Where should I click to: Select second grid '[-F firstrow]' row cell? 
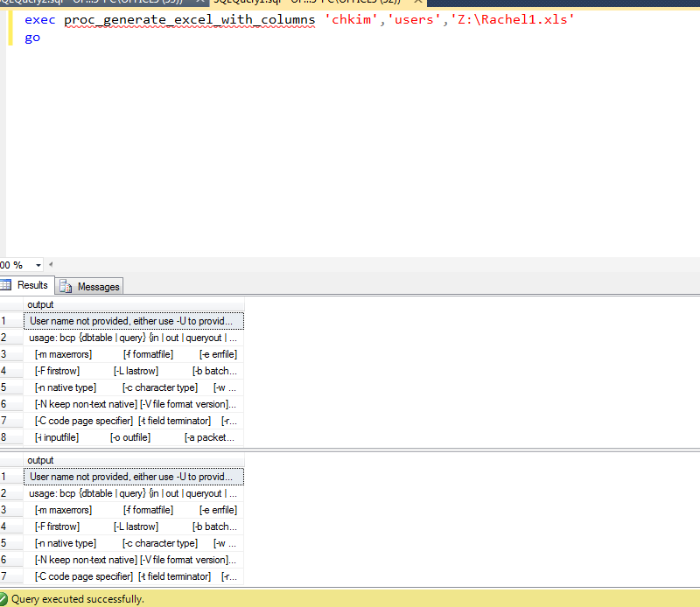134,527
